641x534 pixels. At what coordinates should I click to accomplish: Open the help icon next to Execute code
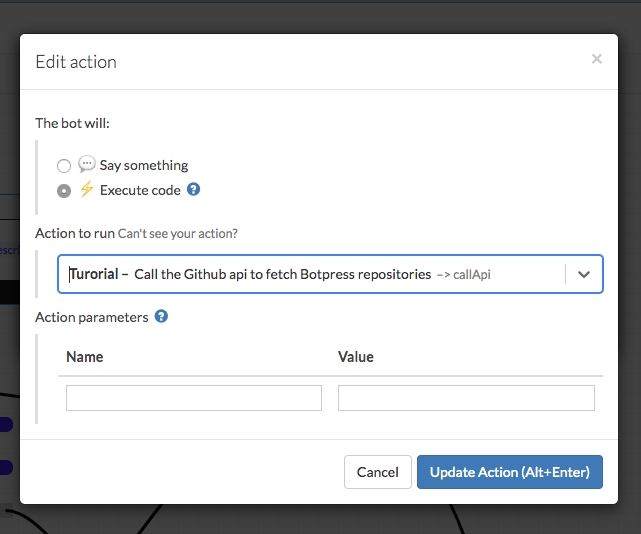click(x=194, y=189)
